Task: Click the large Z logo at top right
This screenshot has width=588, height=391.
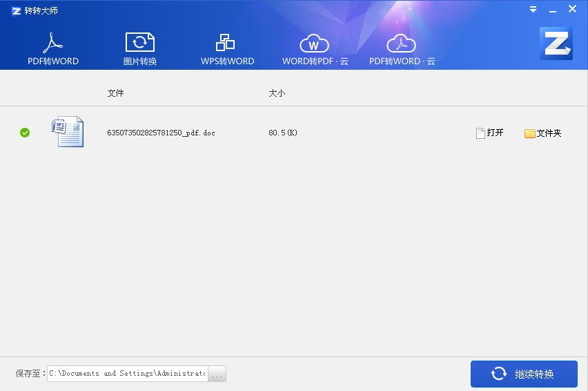Action: pos(556,44)
